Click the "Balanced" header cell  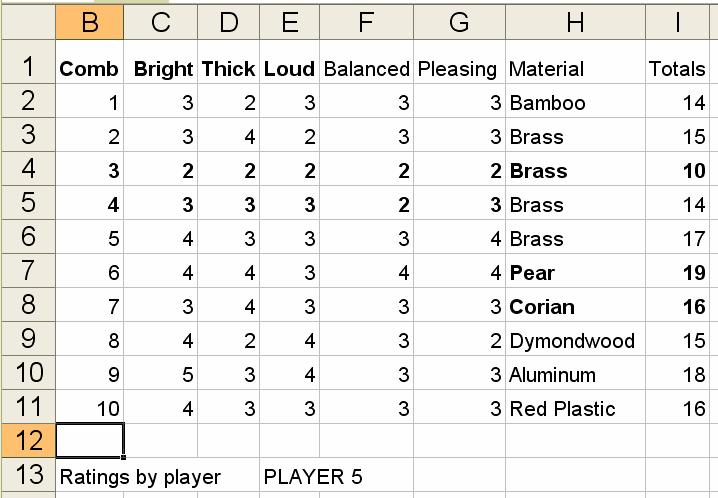click(366, 69)
